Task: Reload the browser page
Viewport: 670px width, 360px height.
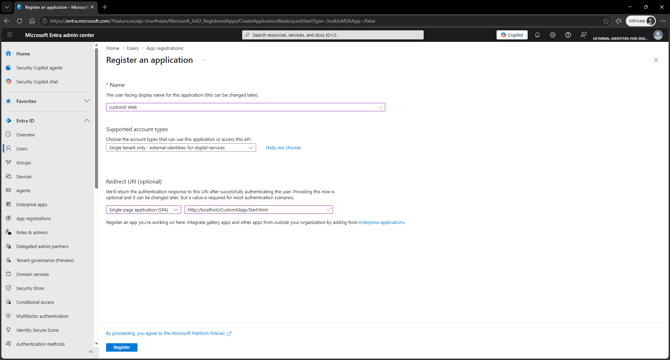Action: pos(20,21)
